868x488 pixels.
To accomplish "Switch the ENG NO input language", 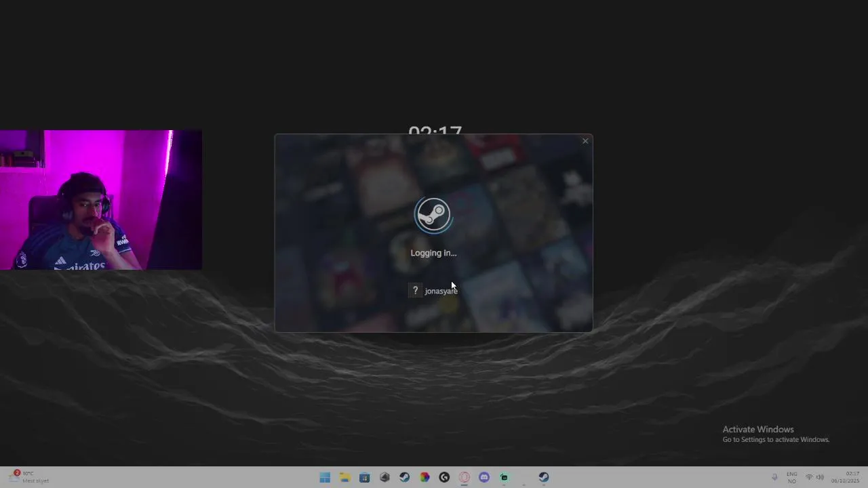I will coord(792,477).
